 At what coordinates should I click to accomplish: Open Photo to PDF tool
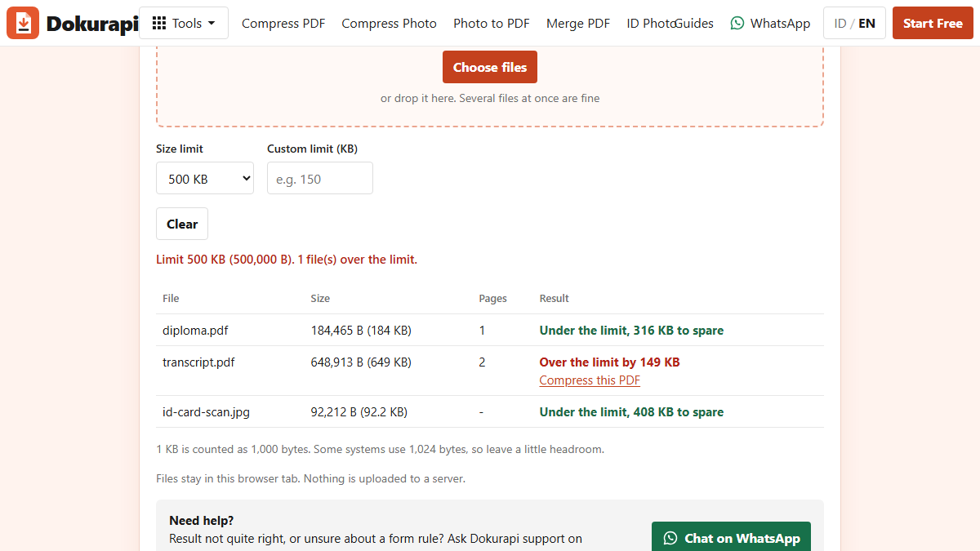point(492,23)
